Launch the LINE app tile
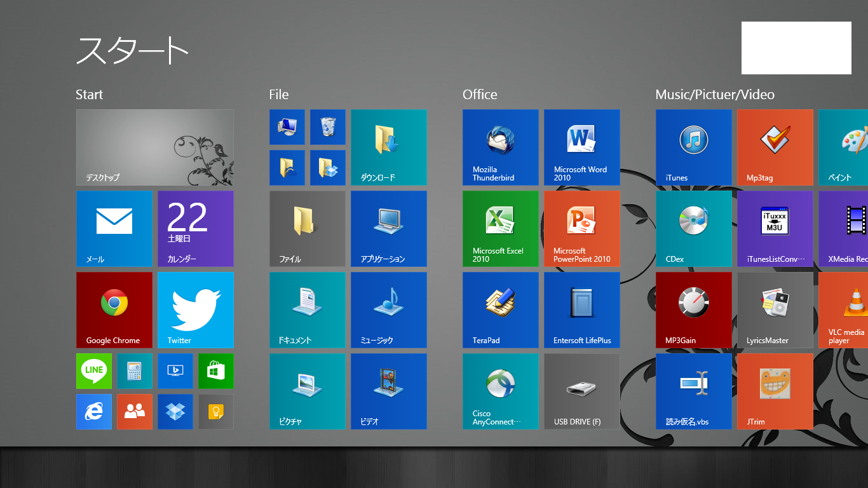This screenshot has width=868, height=488. tap(94, 371)
